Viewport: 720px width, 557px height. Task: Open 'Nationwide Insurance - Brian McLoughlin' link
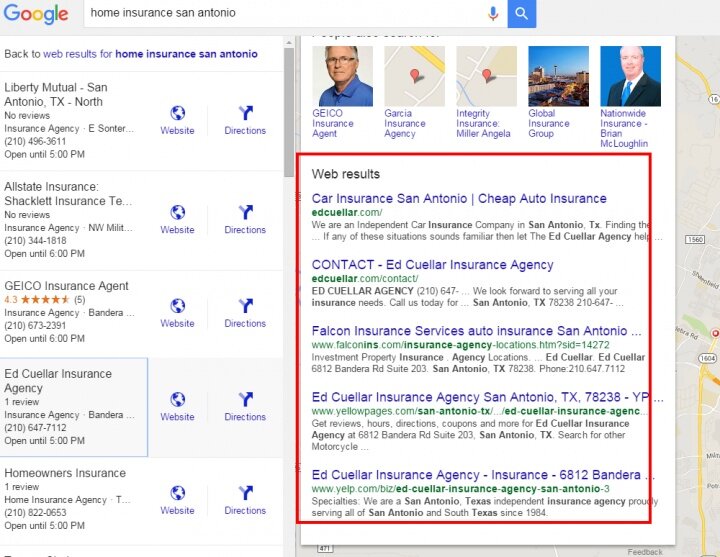click(624, 128)
